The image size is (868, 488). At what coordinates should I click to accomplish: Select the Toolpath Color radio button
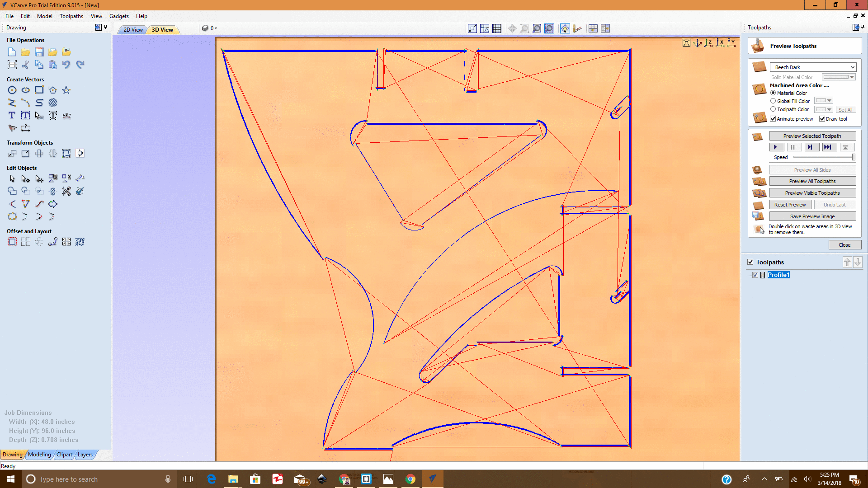(x=773, y=109)
